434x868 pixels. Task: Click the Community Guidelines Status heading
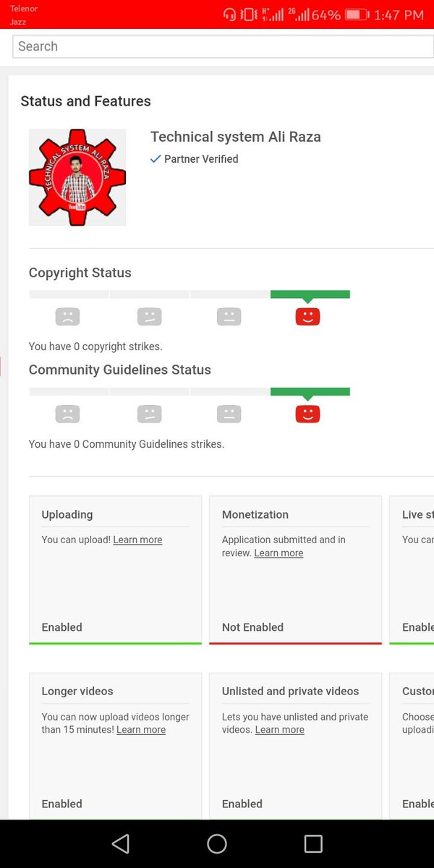pos(120,370)
